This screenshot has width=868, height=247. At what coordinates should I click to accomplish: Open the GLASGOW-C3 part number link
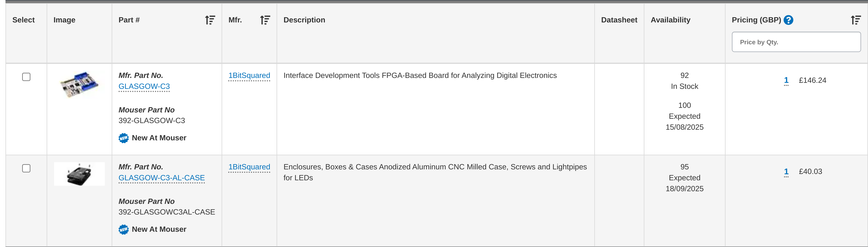click(144, 87)
